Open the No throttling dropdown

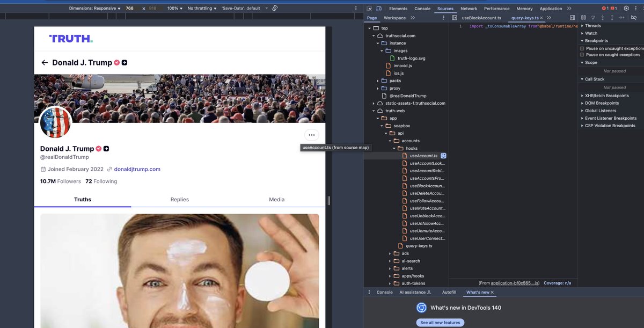click(202, 9)
